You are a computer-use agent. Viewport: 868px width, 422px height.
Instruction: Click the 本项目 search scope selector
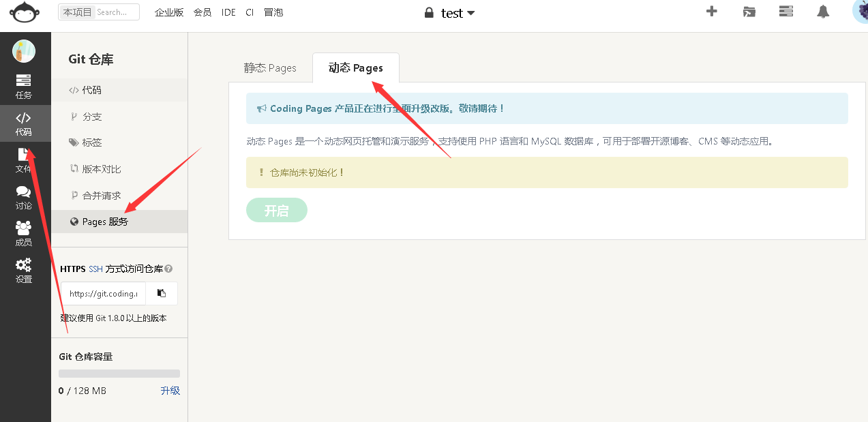(77, 12)
